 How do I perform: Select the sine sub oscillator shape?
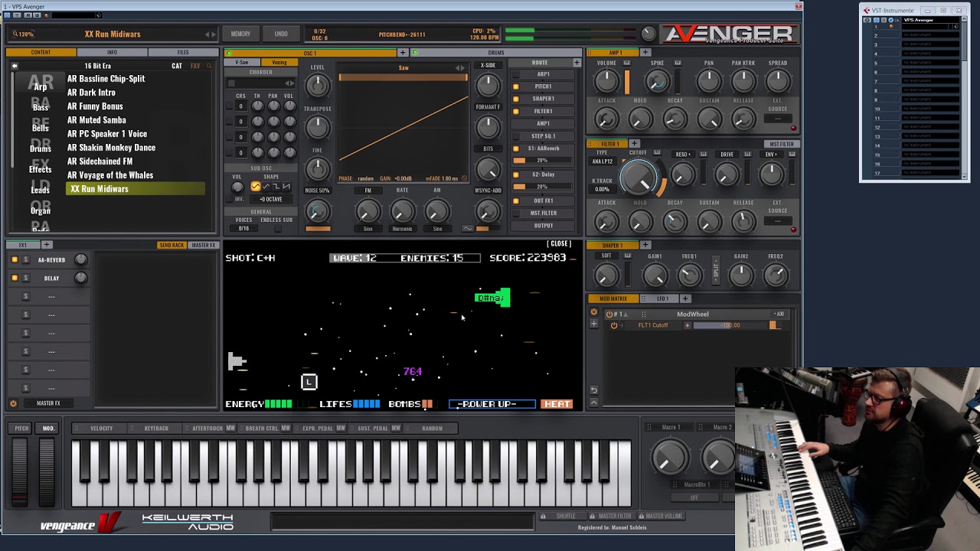coord(256,187)
